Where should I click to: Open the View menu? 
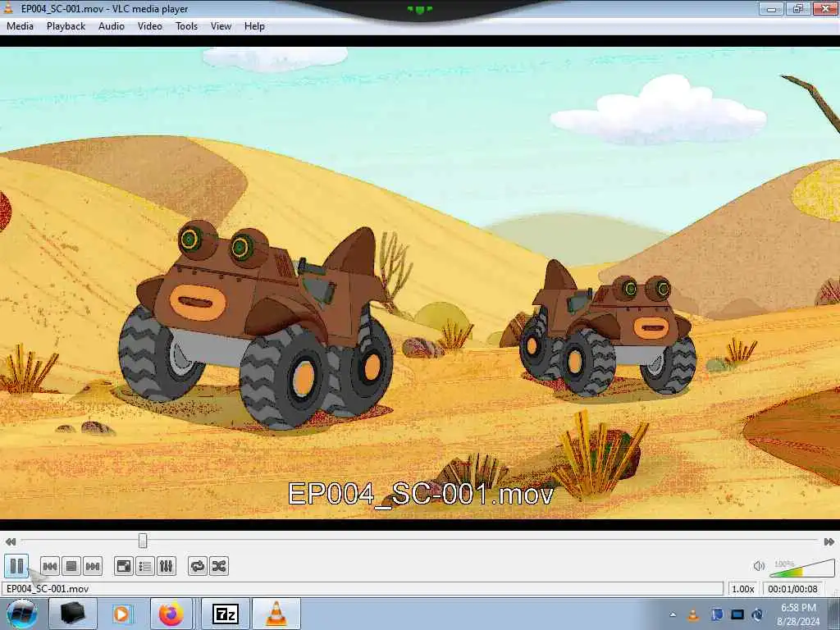point(221,26)
